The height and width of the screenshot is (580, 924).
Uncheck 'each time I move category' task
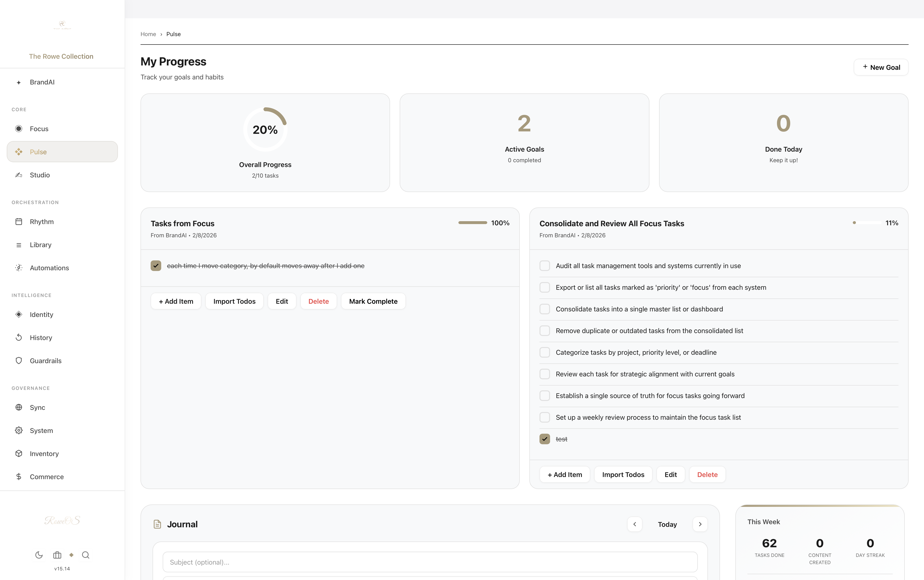(156, 265)
